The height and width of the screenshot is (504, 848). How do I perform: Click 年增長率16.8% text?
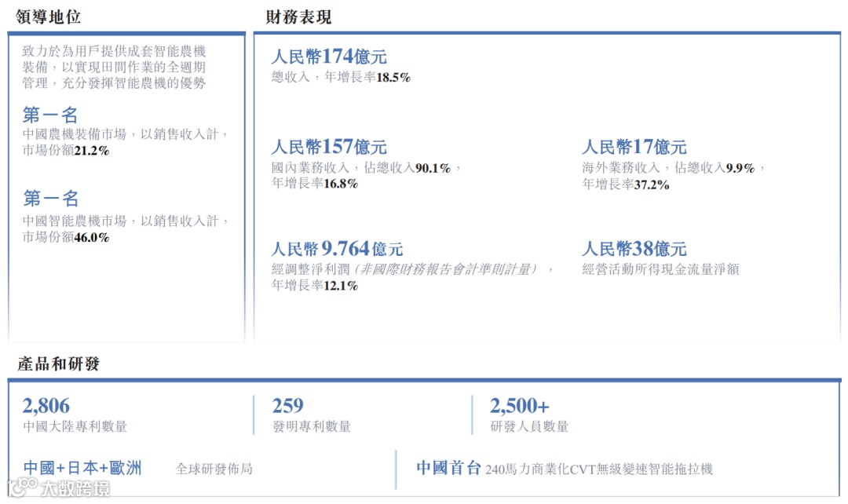[314, 184]
